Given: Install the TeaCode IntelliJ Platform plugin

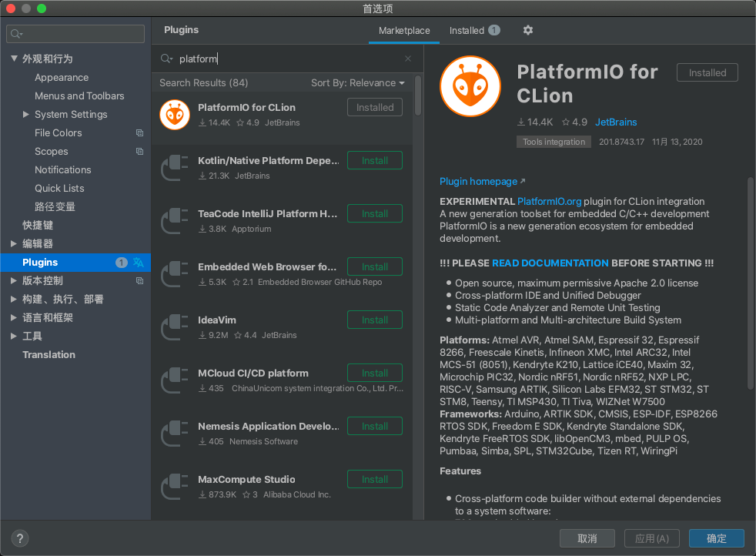Looking at the screenshot, I should pos(375,213).
